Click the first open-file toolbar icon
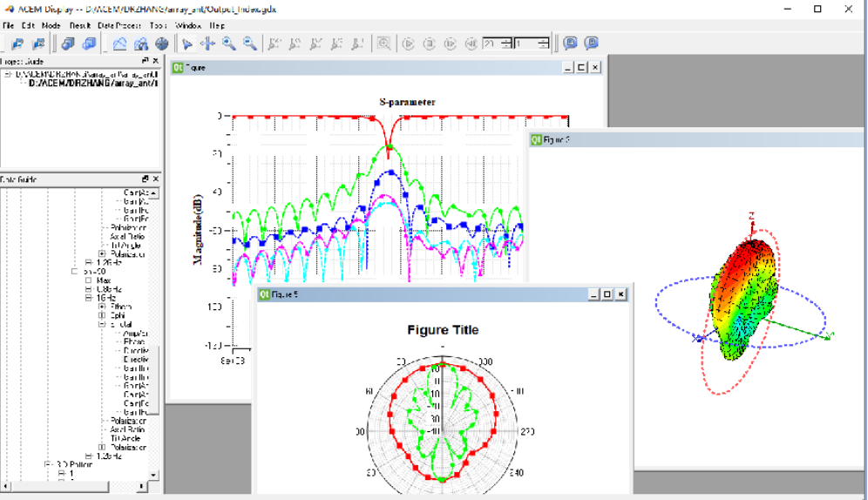The width and height of the screenshot is (868, 500). [17, 44]
